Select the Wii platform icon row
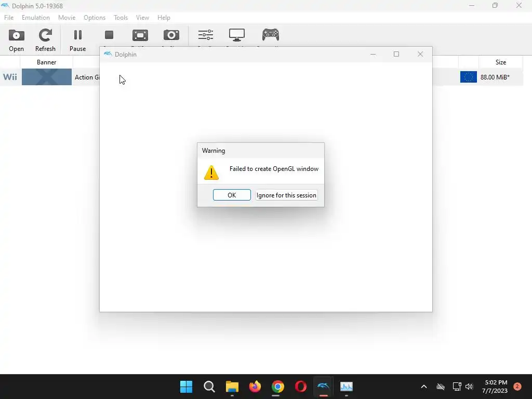This screenshot has width=532, height=399. pyautogui.click(x=10, y=77)
